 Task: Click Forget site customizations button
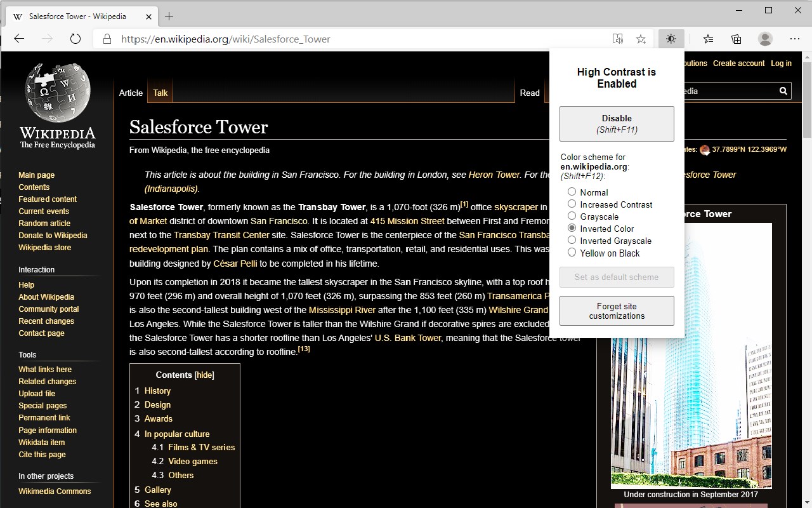pos(617,311)
